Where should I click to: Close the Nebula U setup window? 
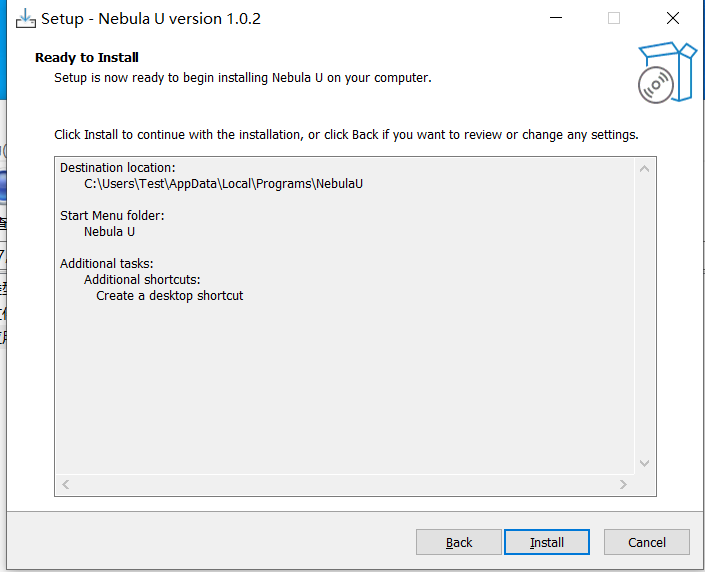[673, 18]
